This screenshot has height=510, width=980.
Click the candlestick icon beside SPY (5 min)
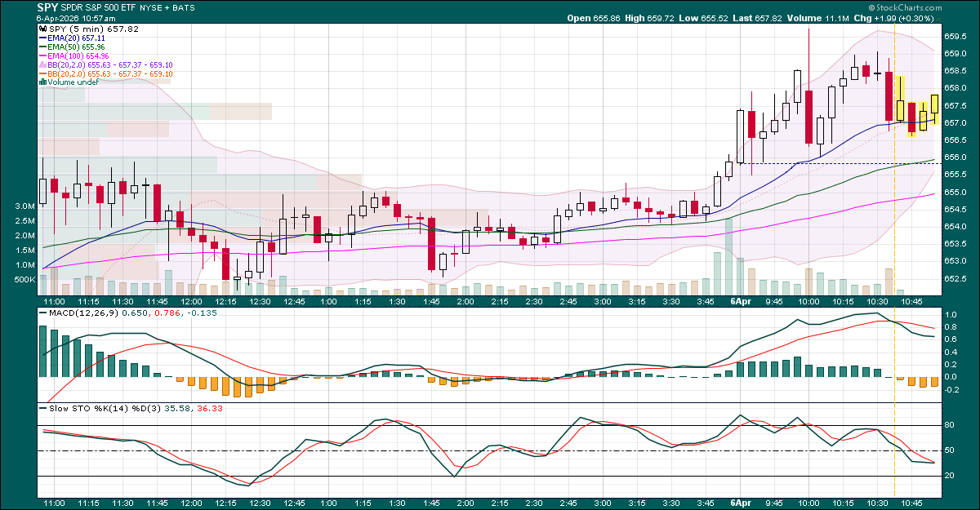click(x=41, y=29)
